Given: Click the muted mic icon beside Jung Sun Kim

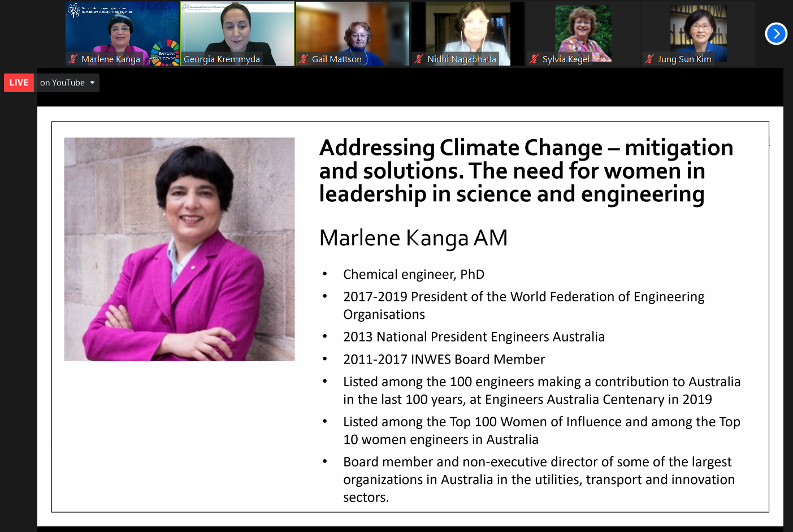Looking at the screenshot, I should pos(649,59).
